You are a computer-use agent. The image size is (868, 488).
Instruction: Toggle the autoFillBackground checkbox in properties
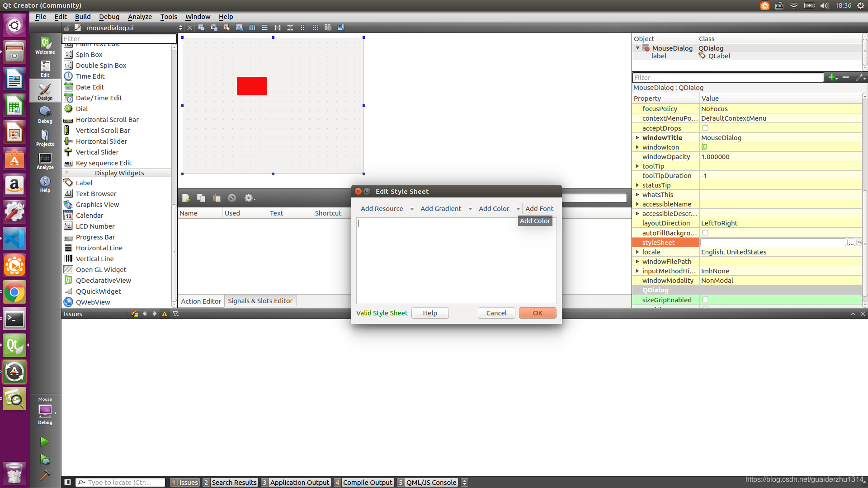(x=705, y=232)
